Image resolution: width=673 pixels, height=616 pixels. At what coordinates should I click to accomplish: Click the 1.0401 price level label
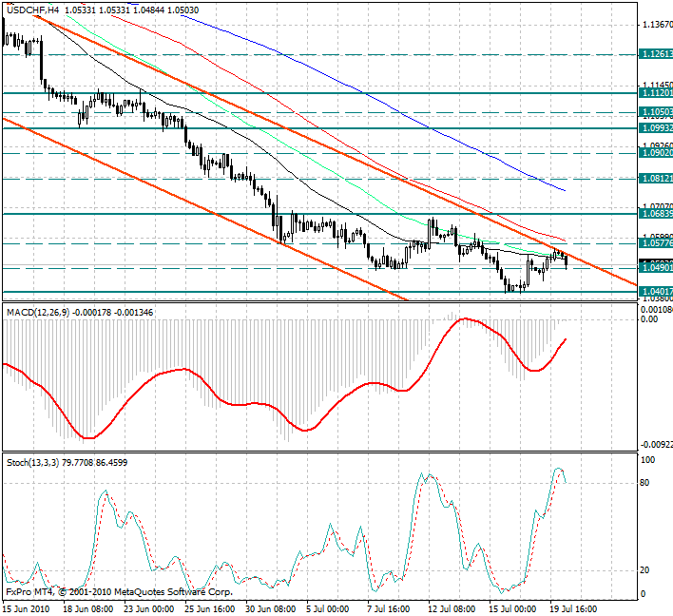[656, 292]
